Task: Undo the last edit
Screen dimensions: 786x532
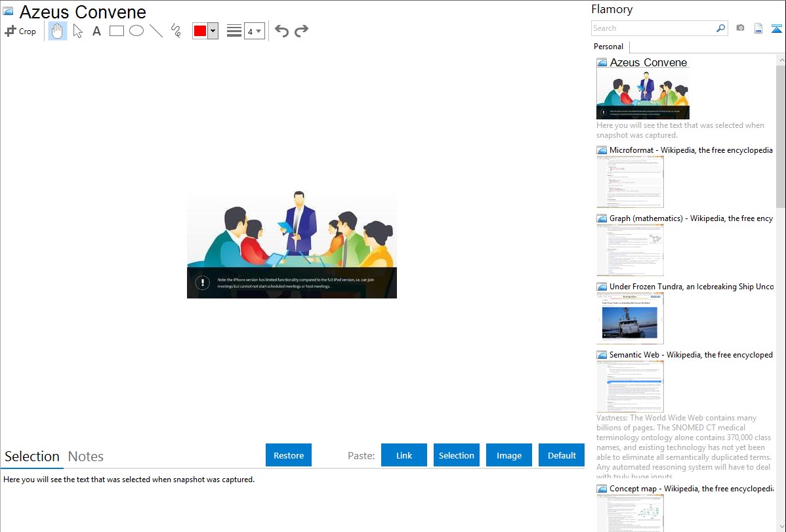Action: (281, 31)
